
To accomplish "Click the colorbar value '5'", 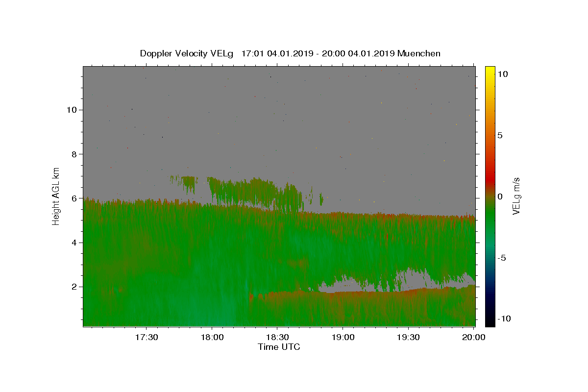I will click(500, 135).
